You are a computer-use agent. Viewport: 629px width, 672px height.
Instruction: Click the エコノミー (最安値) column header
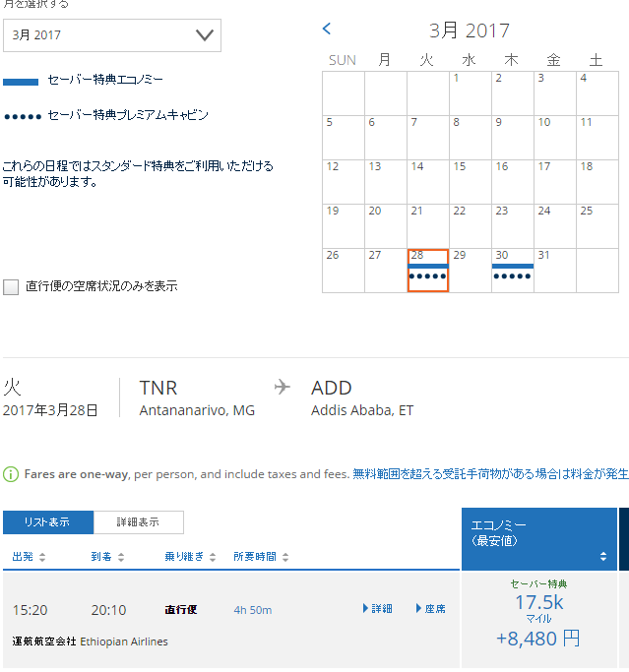tap(539, 539)
